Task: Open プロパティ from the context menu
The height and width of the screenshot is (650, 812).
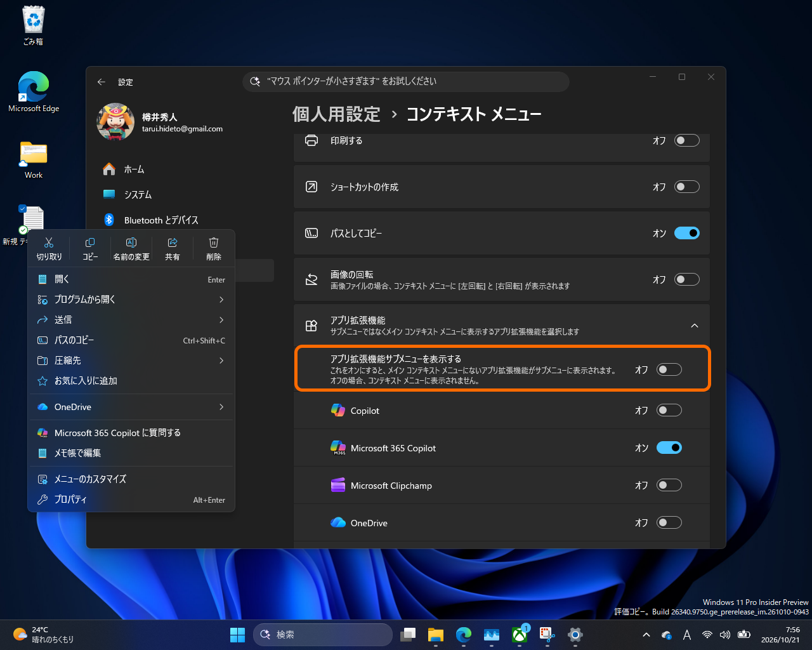Action: click(x=131, y=500)
